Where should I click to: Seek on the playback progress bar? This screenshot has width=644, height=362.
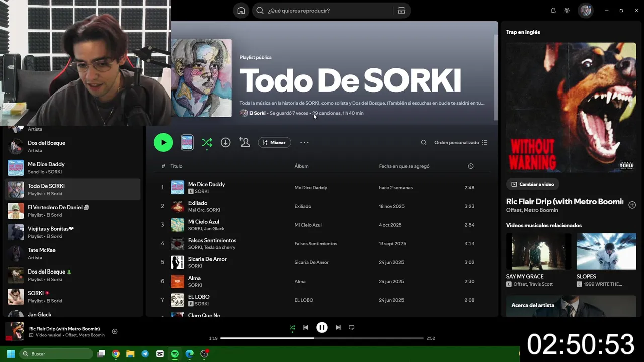click(x=322, y=338)
